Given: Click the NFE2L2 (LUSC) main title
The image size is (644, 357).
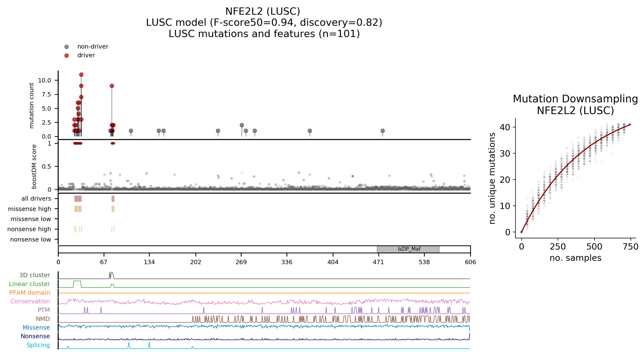Looking at the screenshot, I should pyautogui.click(x=262, y=11).
